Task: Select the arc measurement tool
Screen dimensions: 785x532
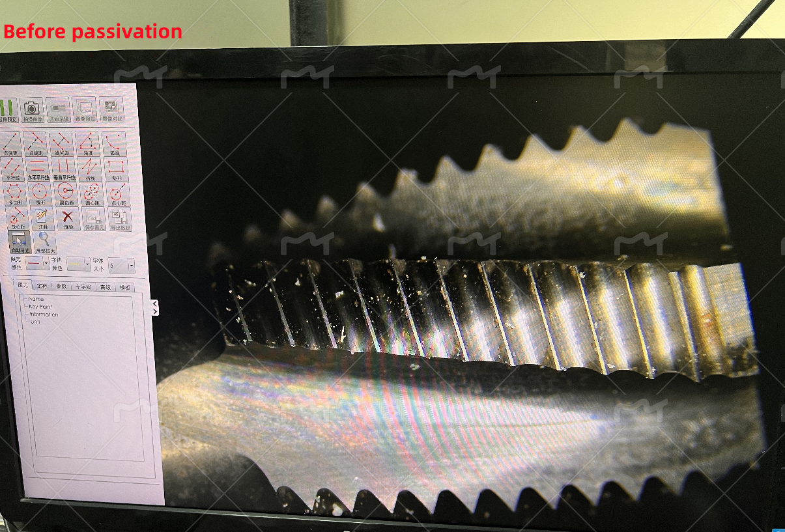Action: 115,143
